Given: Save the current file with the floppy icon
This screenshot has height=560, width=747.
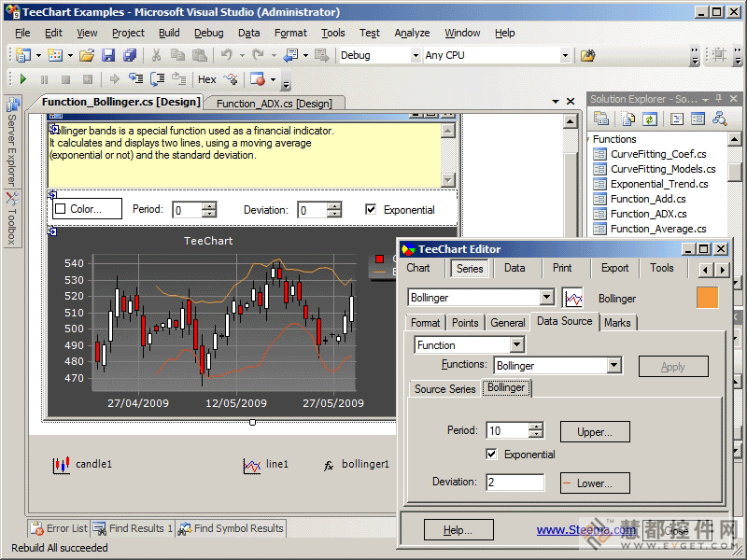Looking at the screenshot, I should coord(108,55).
